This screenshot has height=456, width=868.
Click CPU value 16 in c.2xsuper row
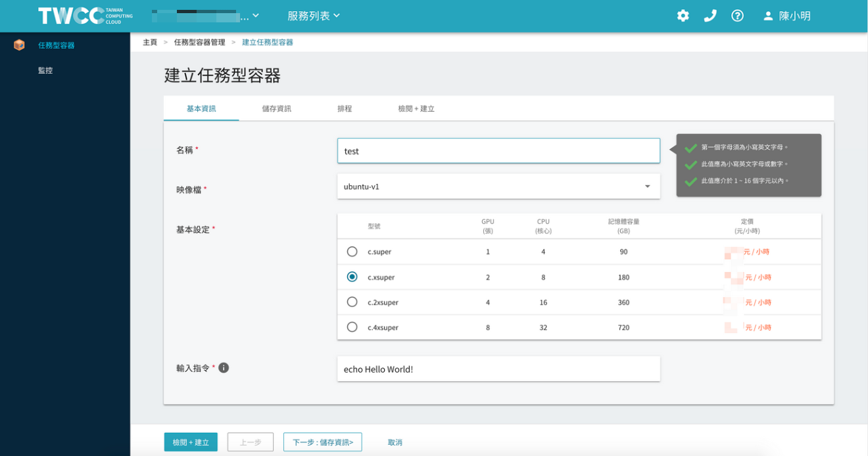(543, 302)
